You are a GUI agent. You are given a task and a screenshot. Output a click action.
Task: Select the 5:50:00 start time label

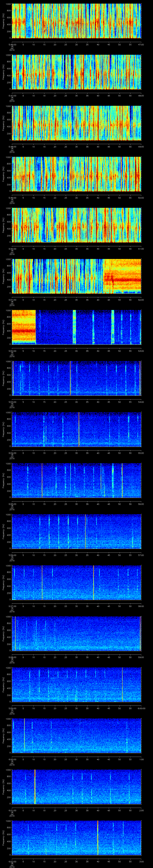(x=12, y=249)
